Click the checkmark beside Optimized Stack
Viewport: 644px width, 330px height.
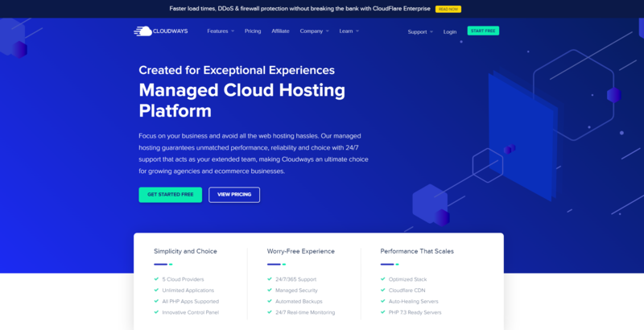coord(383,279)
